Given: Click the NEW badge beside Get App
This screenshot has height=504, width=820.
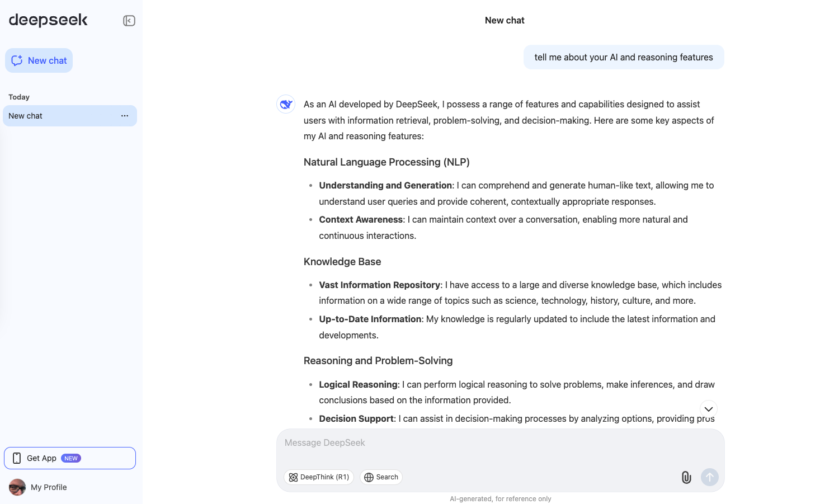Looking at the screenshot, I should (71, 458).
